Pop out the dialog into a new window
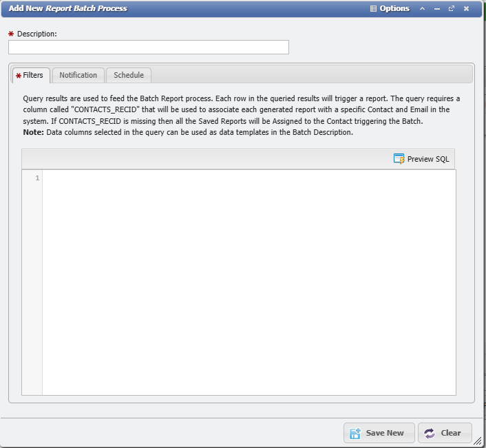Screen dimensions: 486x448 click(452, 9)
